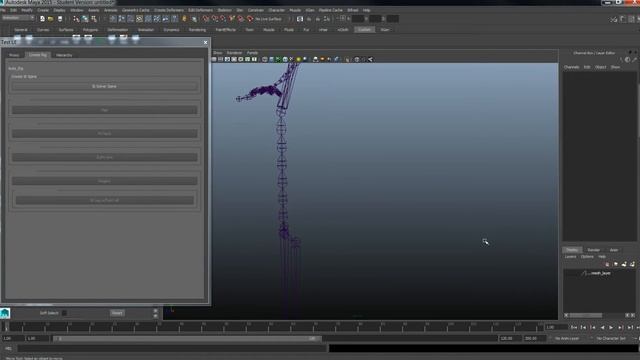This screenshot has width=640, height=360.
Task: Open the No Anim Layer dropdown
Action: [567, 338]
